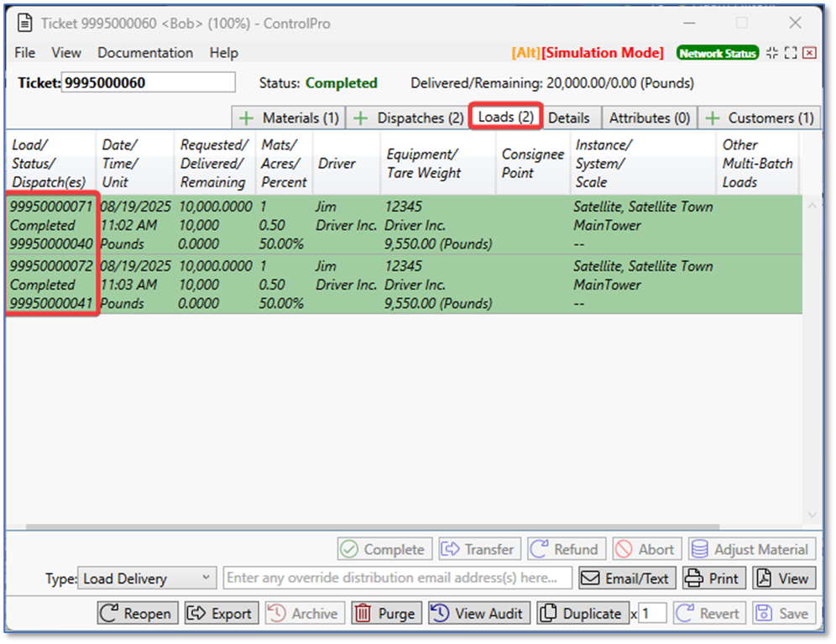Purge the ticket with trash button

[x=386, y=613]
